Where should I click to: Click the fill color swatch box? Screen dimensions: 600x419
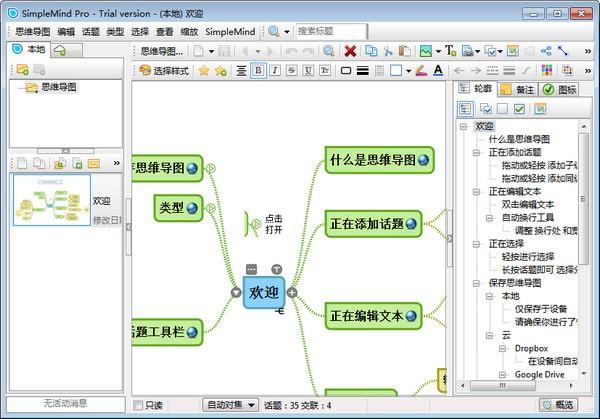click(396, 71)
